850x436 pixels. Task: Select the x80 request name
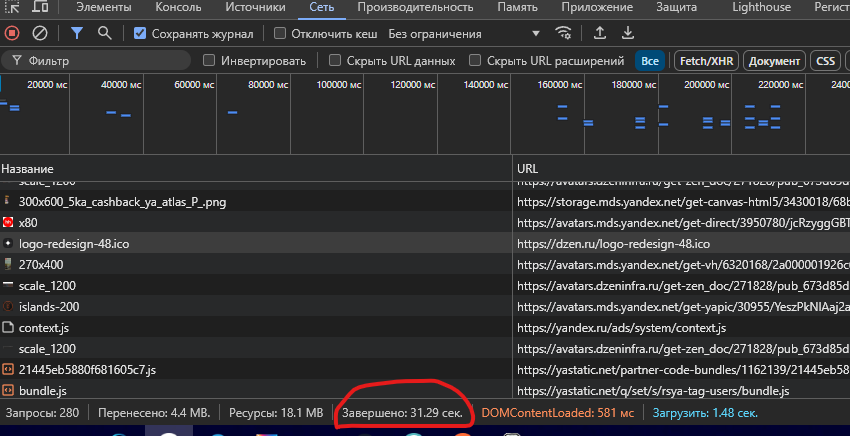pyautogui.click(x=28, y=222)
